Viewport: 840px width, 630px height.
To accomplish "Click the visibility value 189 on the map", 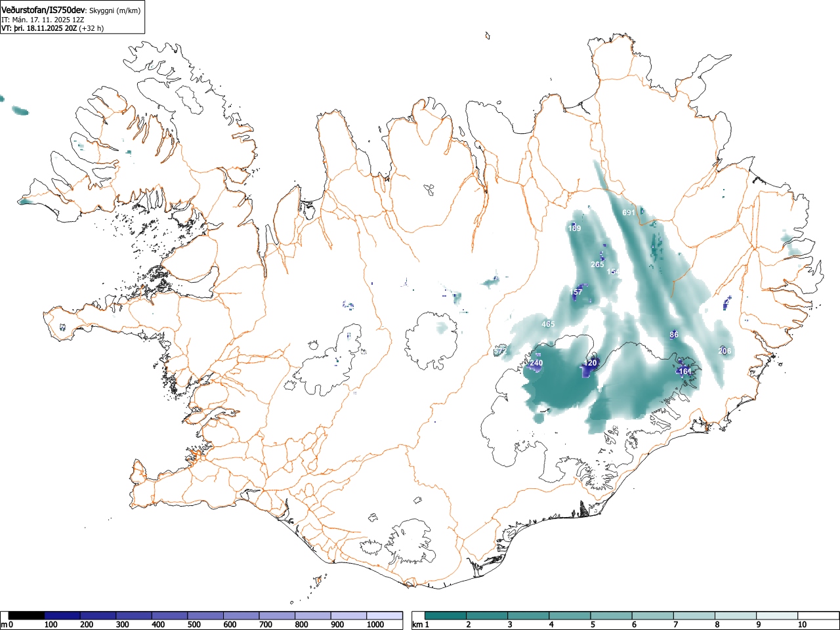I will tap(574, 228).
